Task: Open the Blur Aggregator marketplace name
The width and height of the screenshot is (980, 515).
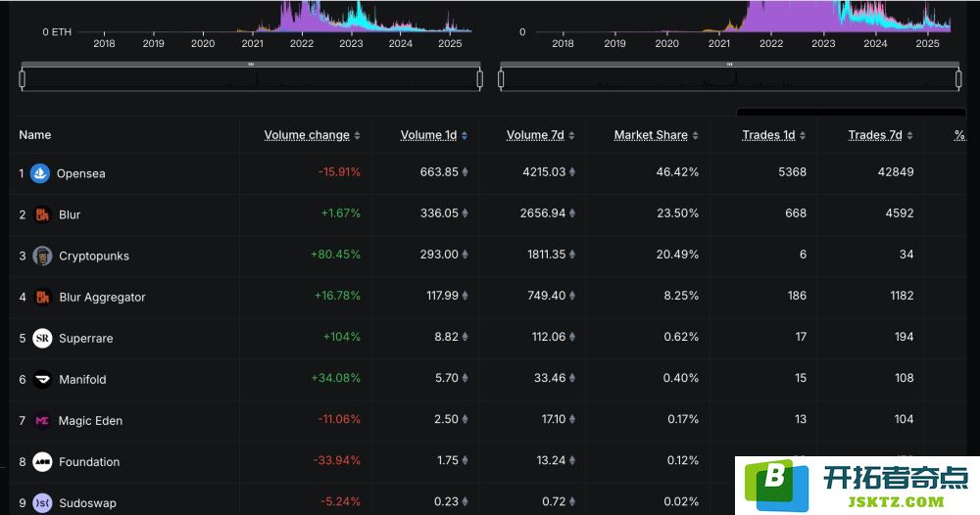Action: (x=102, y=297)
